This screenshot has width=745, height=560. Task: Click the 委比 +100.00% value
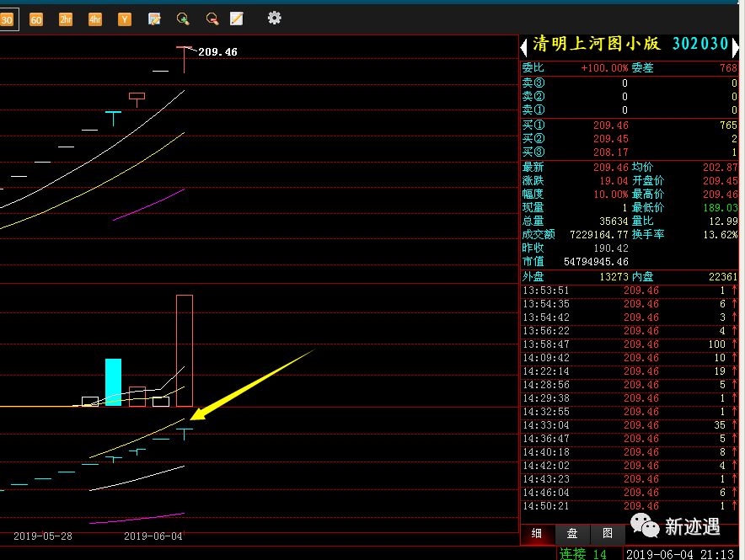pos(604,68)
